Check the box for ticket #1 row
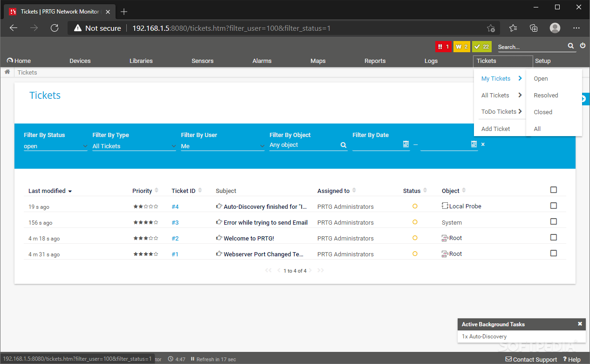Image resolution: width=590 pixels, height=364 pixels. pos(554,253)
